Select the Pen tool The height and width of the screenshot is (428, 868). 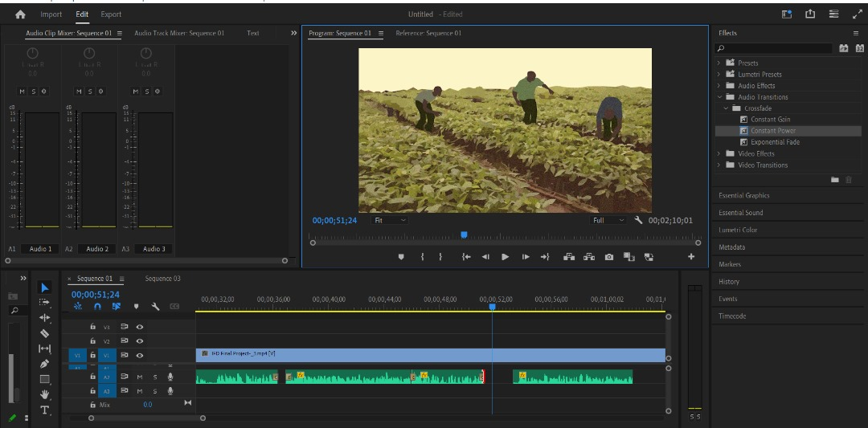click(45, 364)
